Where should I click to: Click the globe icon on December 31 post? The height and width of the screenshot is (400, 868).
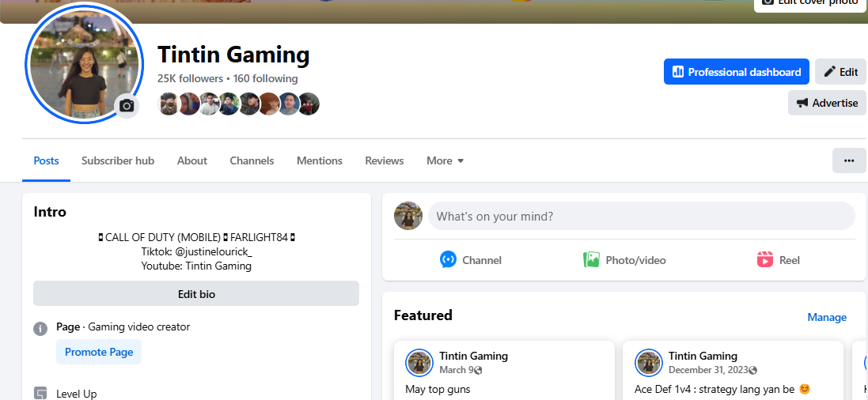point(752,370)
